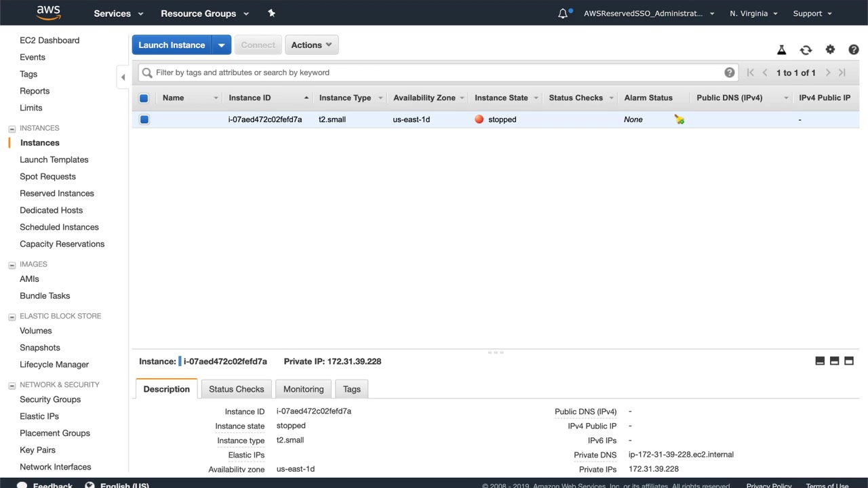
Task: Open the notifications bell
Action: point(563,14)
